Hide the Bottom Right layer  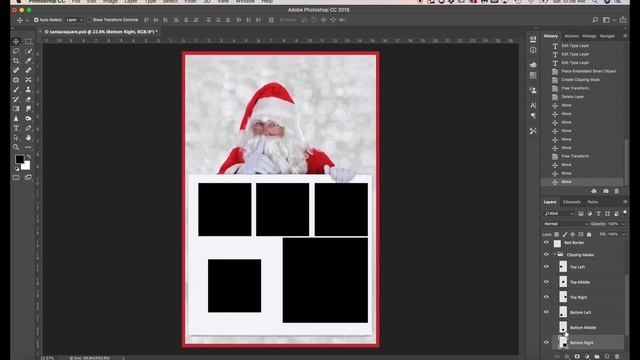pos(546,342)
